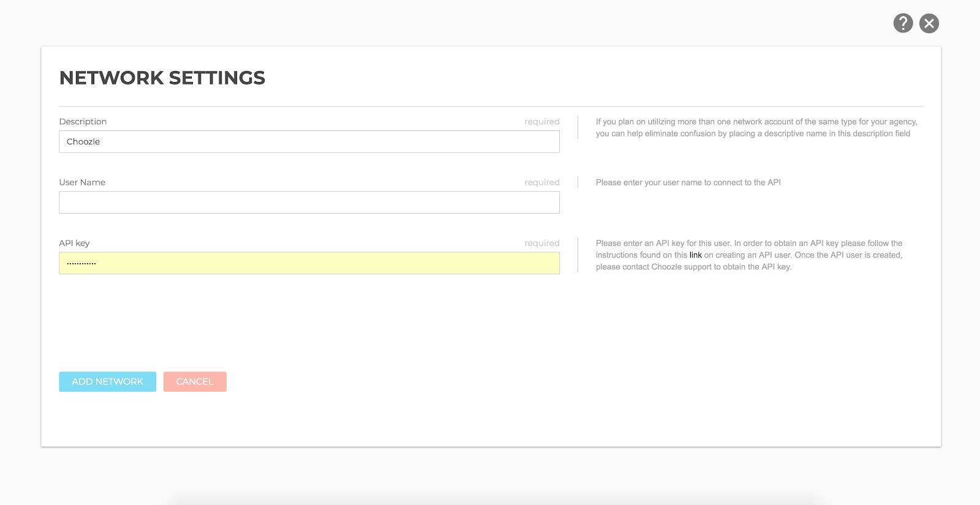The image size is (980, 505).
Task: Click the Cancel button
Action: coord(195,381)
